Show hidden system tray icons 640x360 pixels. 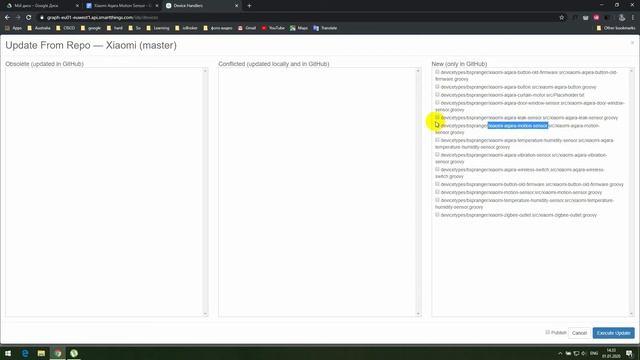(x=560, y=353)
